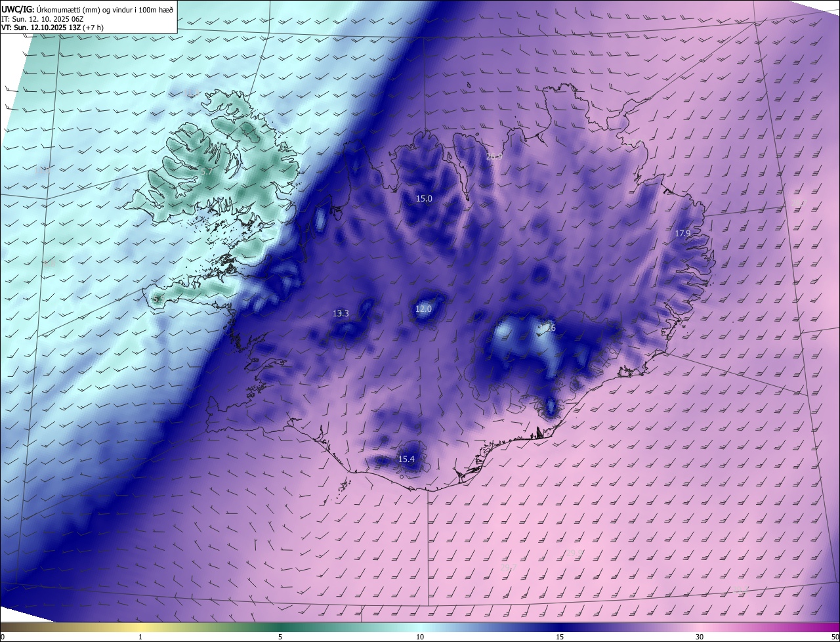Click the 5.7 value label over the Westfjords
The height and width of the screenshot is (642, 840).
click(x=207, y=171)
